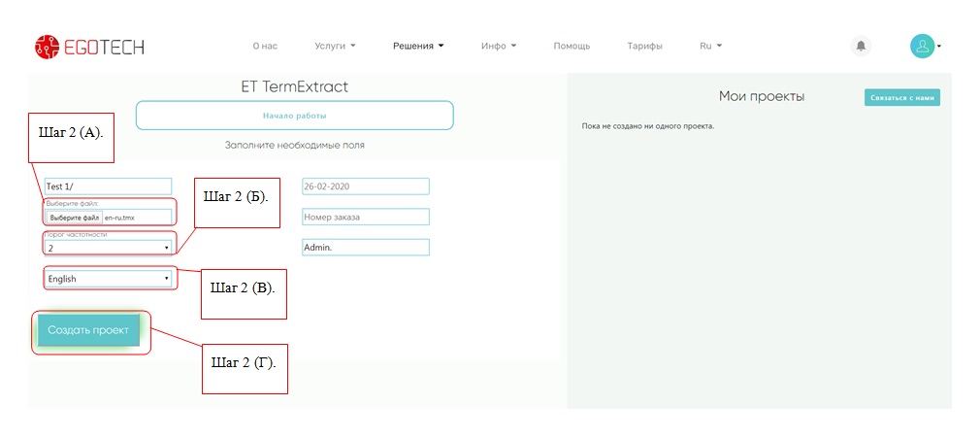980x439 pixels.
Task: Open the frequency threshold dropdown
Action: pyautogui.click(x=108, y=248)
